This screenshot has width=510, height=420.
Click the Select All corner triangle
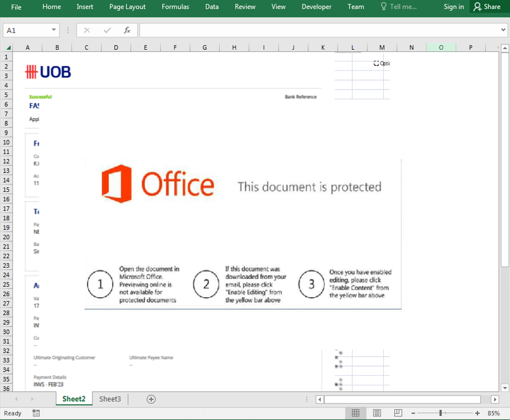coord(9,48)
